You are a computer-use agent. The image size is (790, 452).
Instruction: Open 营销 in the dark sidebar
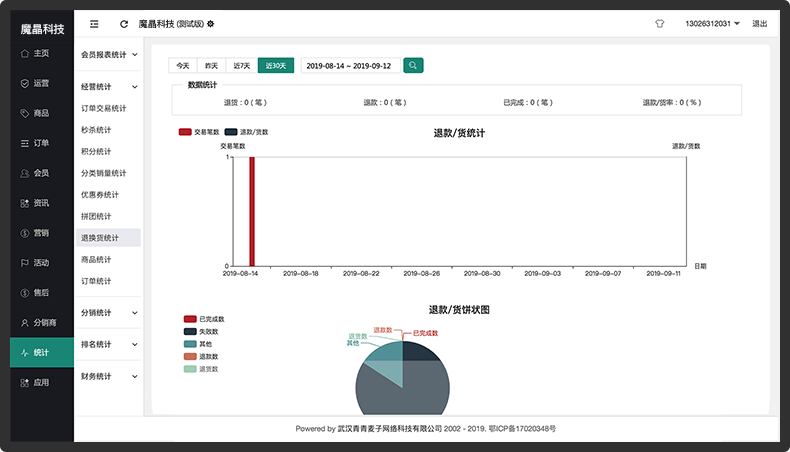(x=36, y=232)
